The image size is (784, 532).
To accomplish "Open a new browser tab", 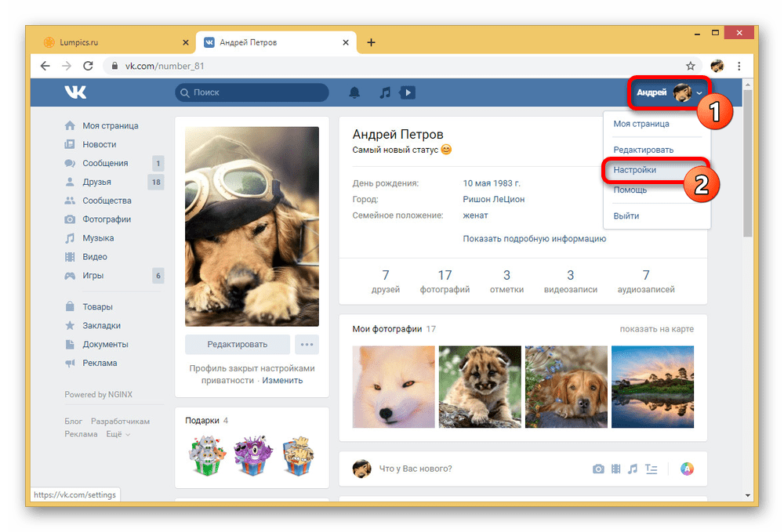I will pyautogui.click(x=371, y=42).
